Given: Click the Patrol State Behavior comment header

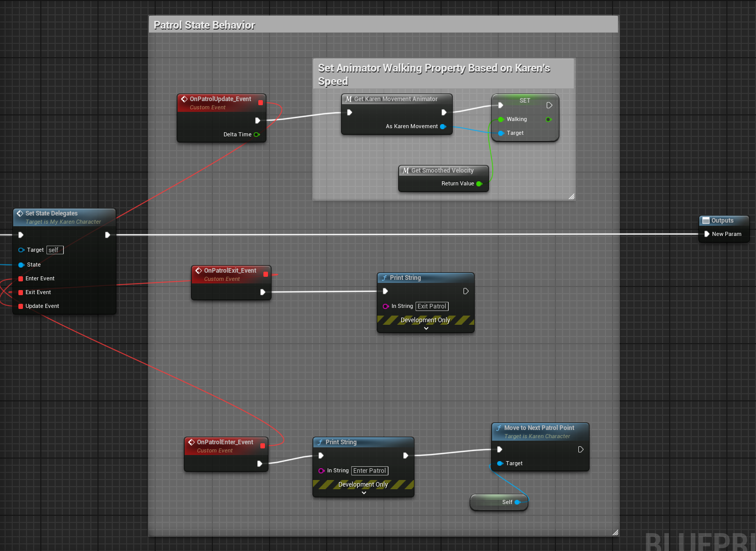Looking at the screenshot, I should [x=204, y=24].
